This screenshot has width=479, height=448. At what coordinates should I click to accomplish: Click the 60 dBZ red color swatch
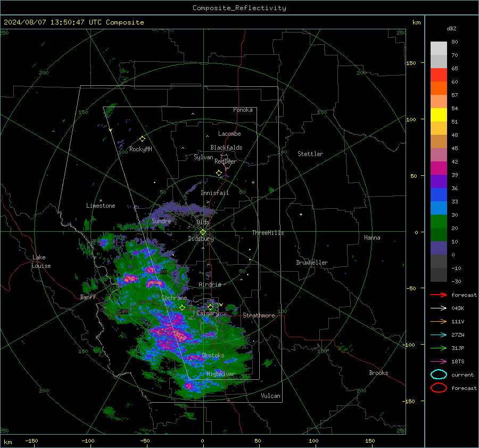pyautogui.click(x=439, y=75)
